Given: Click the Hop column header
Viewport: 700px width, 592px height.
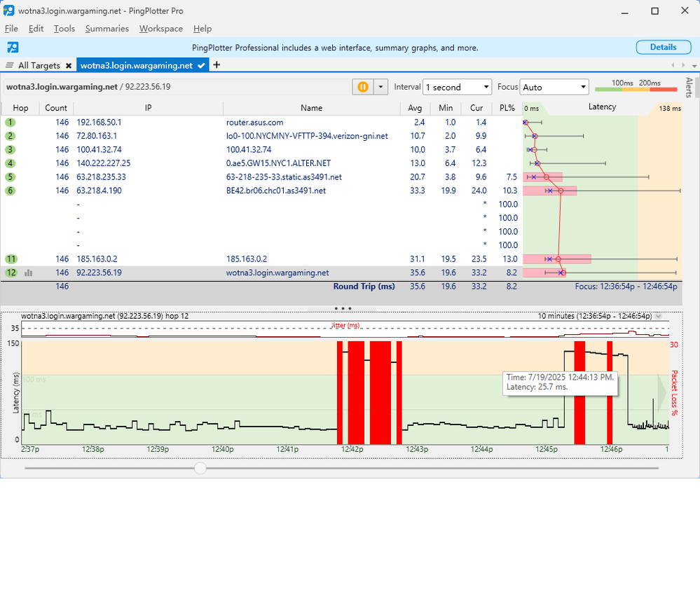Looking at the screenshot, I should [x=20, y=108].
